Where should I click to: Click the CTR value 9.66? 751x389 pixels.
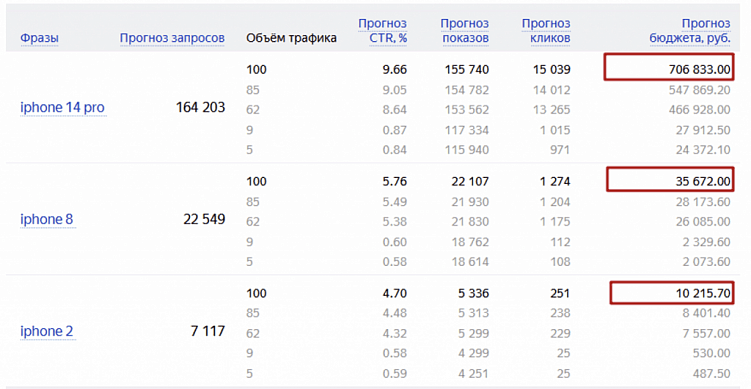pyautogui.click(x=395, y=69)
